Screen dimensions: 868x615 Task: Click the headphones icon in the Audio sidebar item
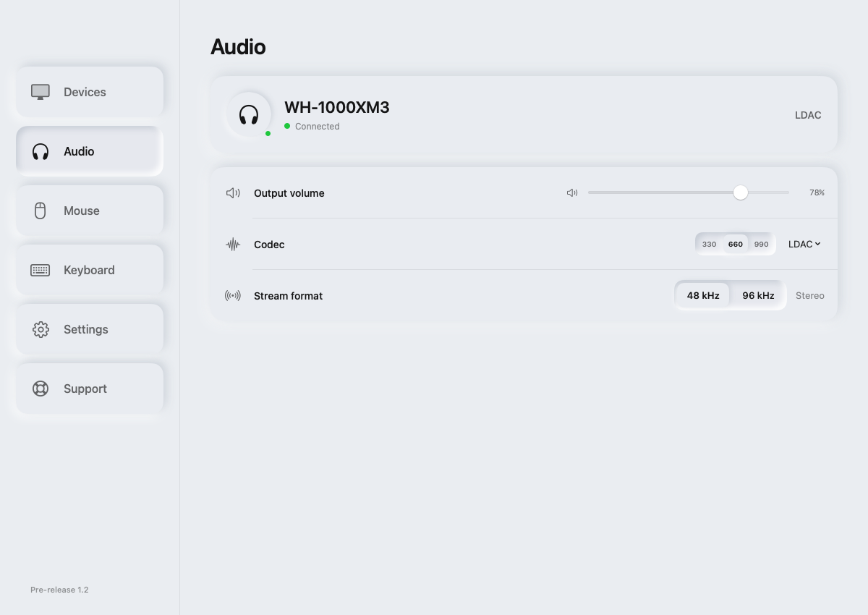coord(41,151)
